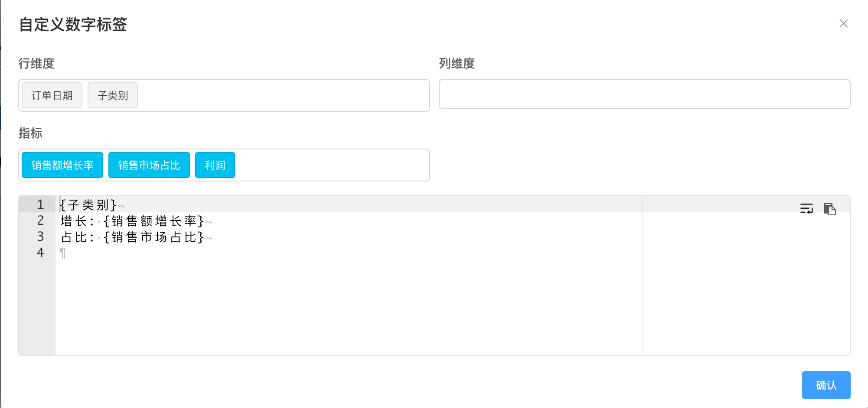The height and width of the screenshot is (408, 868).
Task: Select line number 2 in gutter
Action: pos(40,220)
